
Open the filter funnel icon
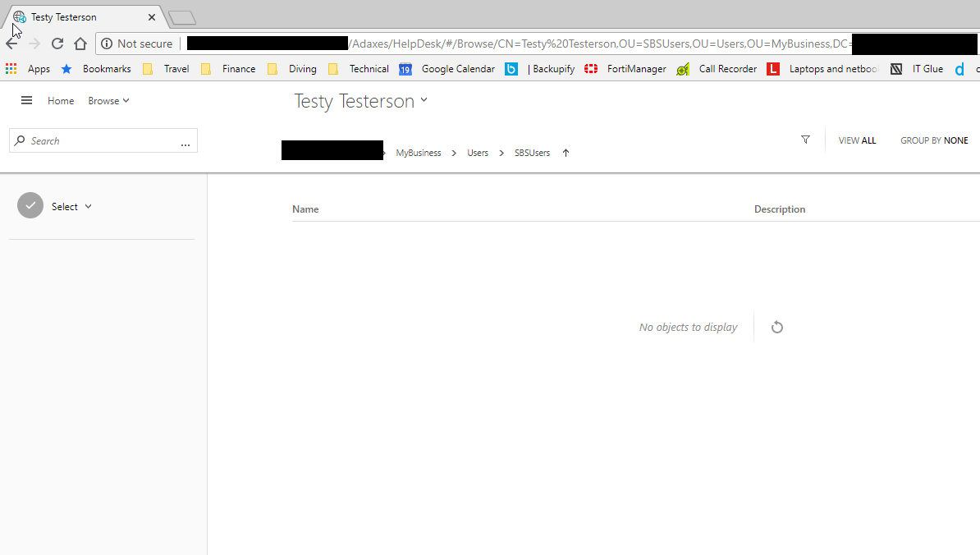pos(806,140)
